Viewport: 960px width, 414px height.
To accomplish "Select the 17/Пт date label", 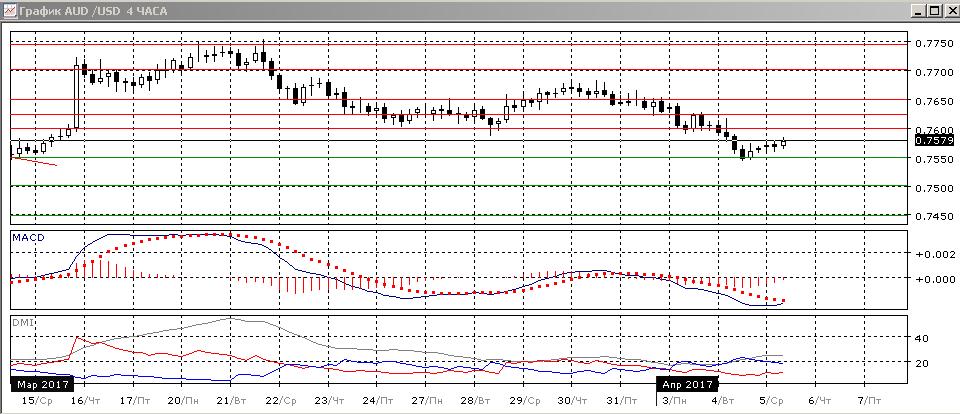I will pos(133,401).
